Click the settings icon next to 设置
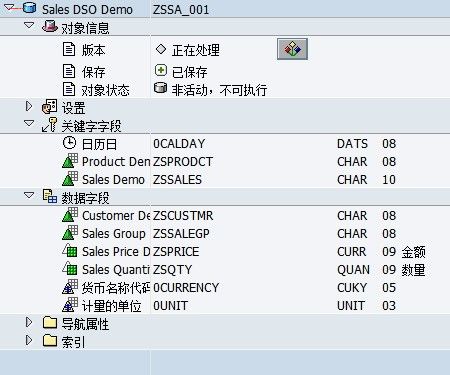 [x=49, y=107]
